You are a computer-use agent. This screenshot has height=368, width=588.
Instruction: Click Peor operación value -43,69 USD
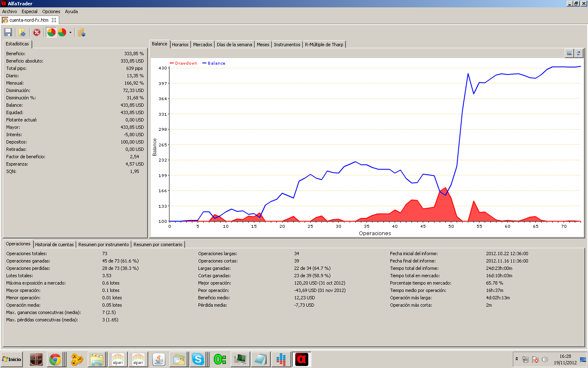coord(320,290)
